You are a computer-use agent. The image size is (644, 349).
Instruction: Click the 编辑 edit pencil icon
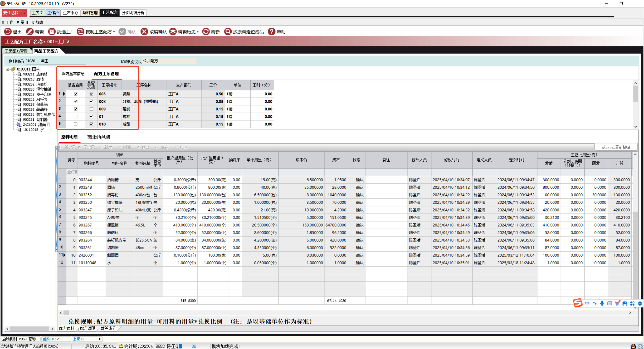pyautogui.click(x=30, y=32)
